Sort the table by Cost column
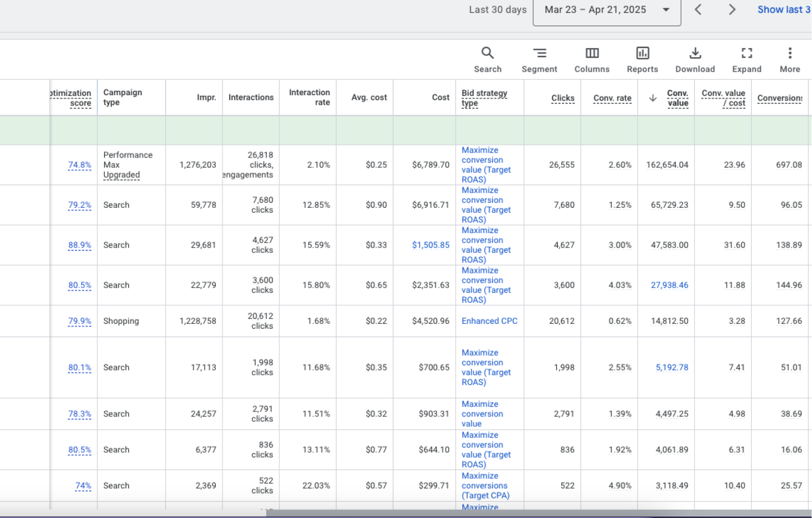The width and height of the screenshot is (812, 518). [x=440, y=97]
